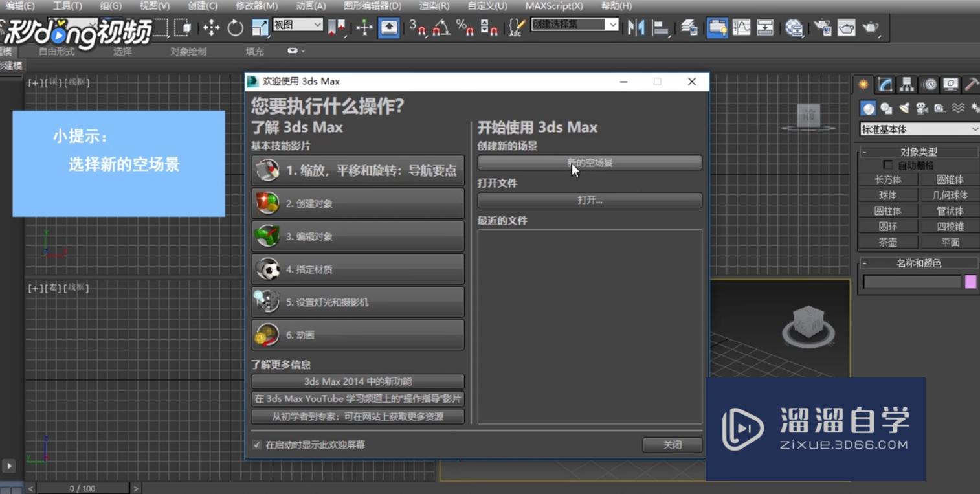This screenshot has width=980, height=494.
Task: Select the Rotate tool
Action: coord(235,27)
